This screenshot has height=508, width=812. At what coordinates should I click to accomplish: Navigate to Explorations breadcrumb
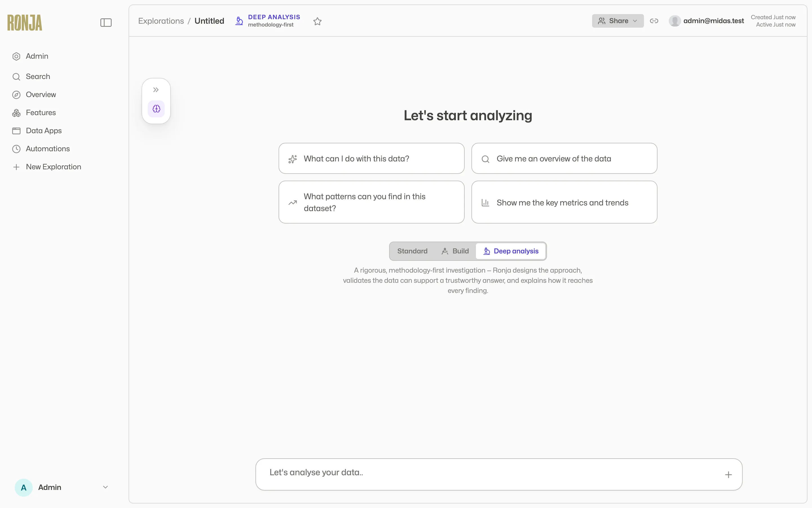[161, 21]
